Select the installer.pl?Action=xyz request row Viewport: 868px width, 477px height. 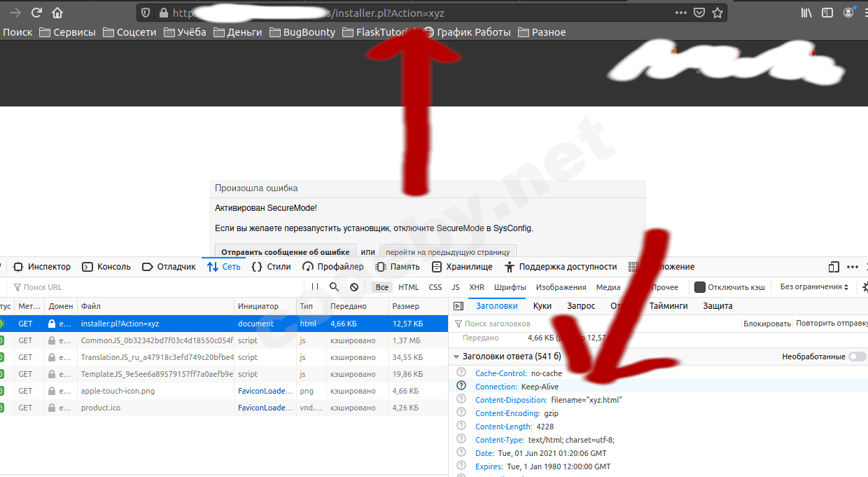224,324
